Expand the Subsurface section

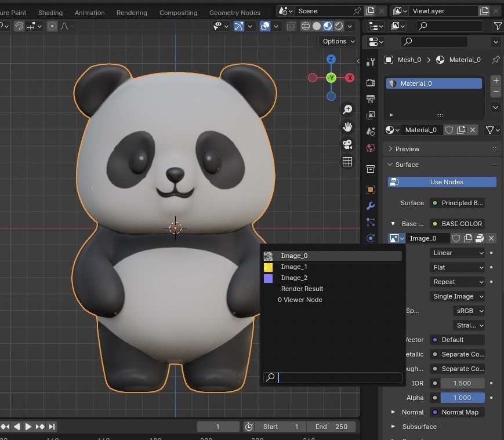(x=419, y=427)
